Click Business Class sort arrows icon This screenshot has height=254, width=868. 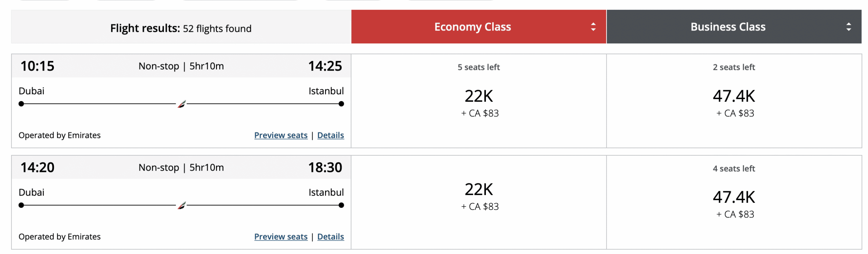pos(848,27)
